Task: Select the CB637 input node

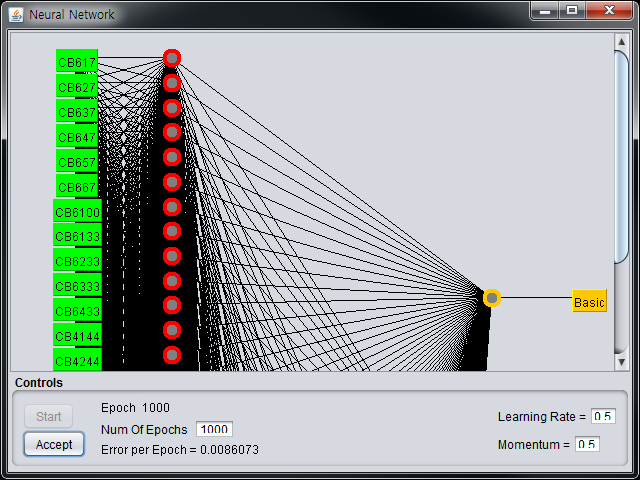Action: coord(77,111)
